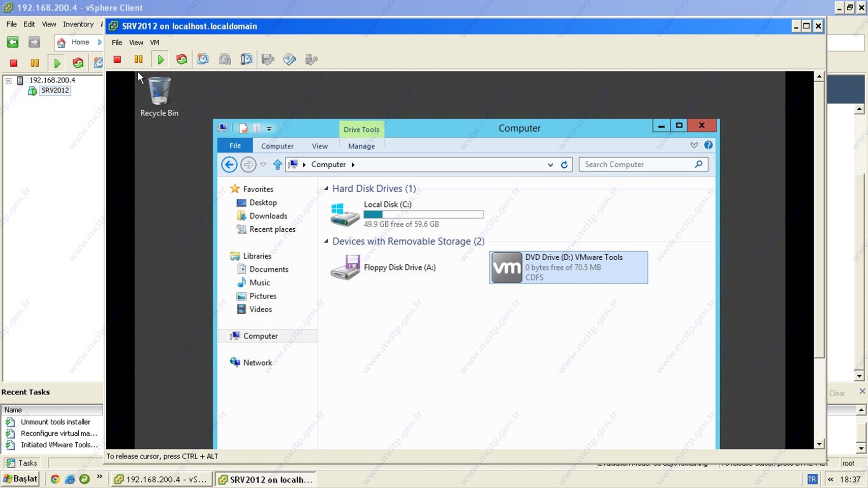Select SRV2012 virtual machine in inventory tree
Viewport: 868px width, 488px height.
tap(55, 90)
